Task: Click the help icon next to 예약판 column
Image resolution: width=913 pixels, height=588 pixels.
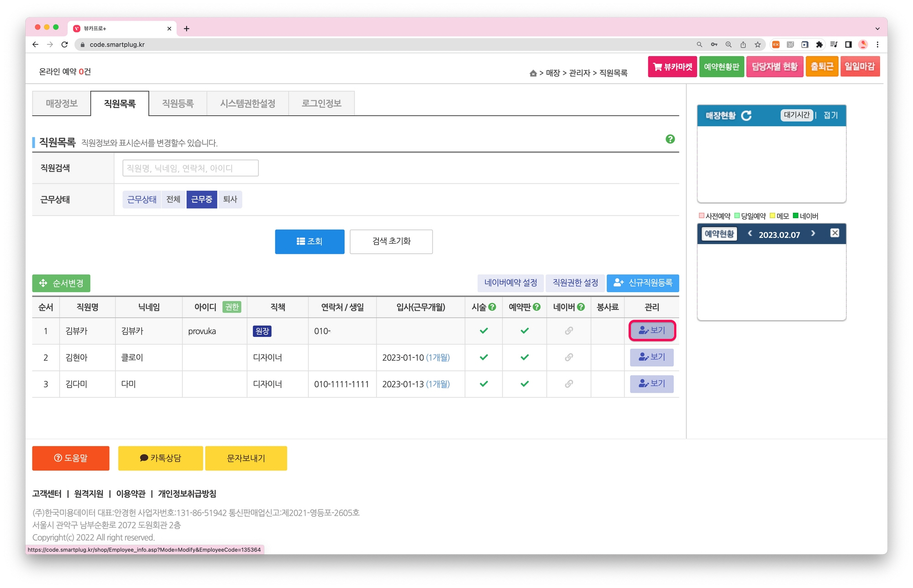Action: [537, 307]
